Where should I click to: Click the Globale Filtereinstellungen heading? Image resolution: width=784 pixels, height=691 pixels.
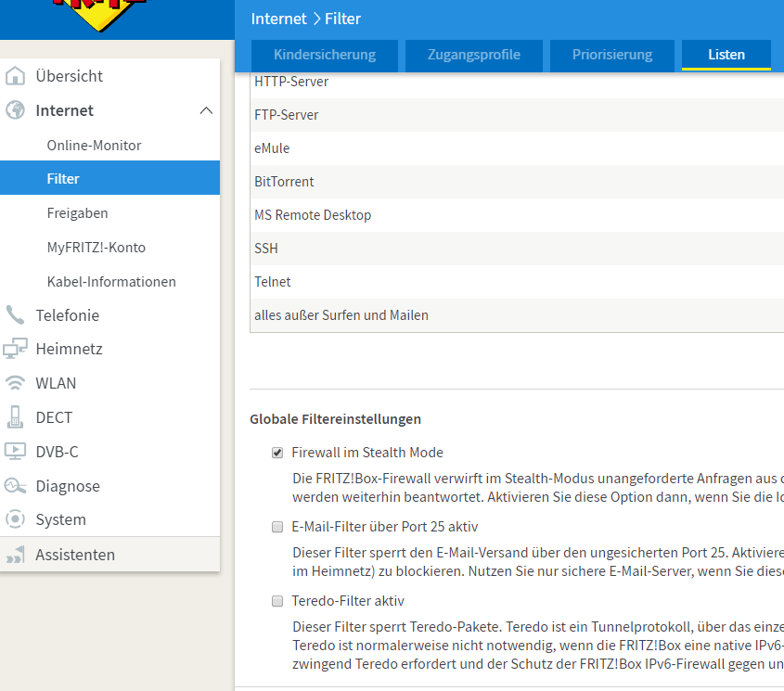[x=336, y=419]
